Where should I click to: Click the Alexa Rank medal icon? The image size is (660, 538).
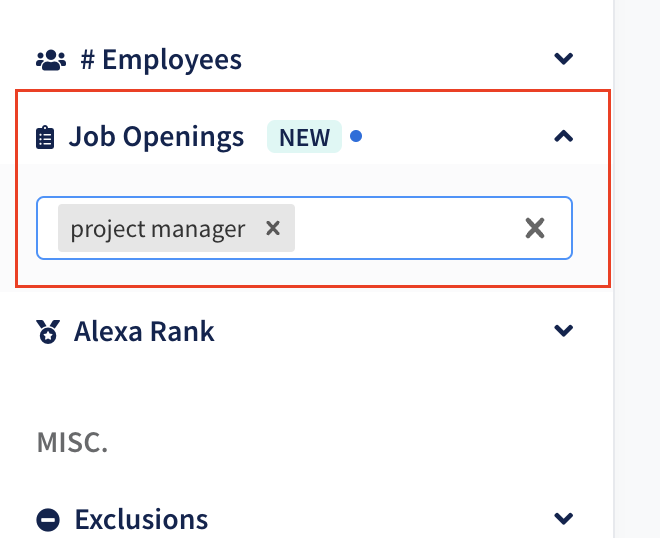click(48, 332)
